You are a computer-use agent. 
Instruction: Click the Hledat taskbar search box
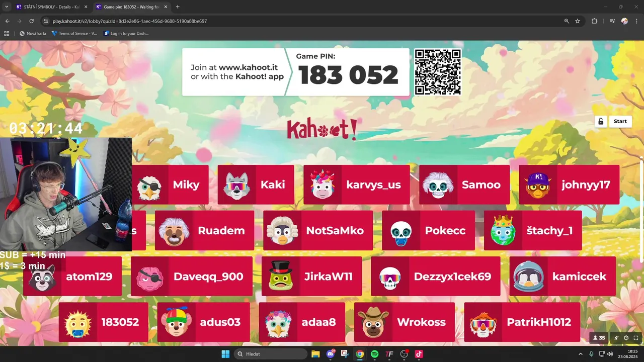(x=271, y=354)
